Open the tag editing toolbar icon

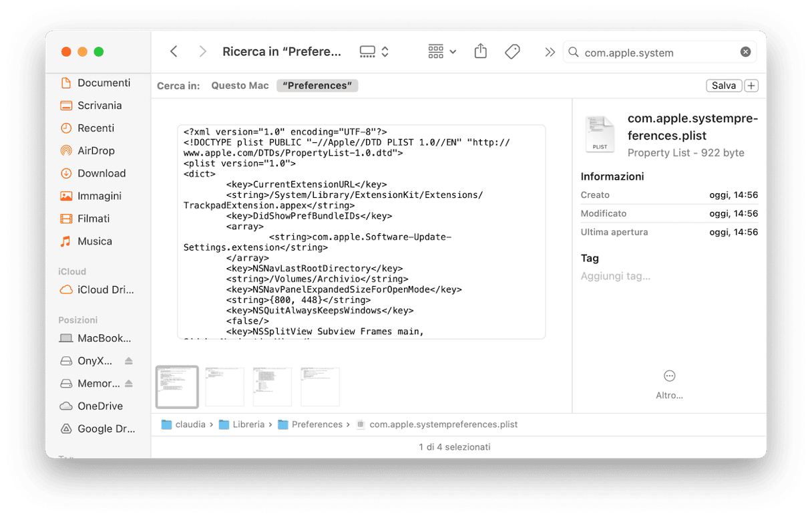[x=512, y=51]
